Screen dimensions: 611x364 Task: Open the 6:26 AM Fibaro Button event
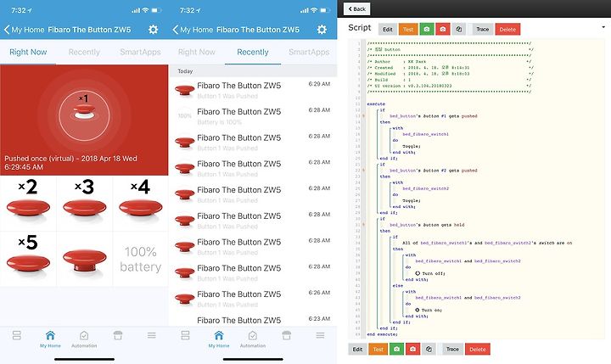[253, 299]
